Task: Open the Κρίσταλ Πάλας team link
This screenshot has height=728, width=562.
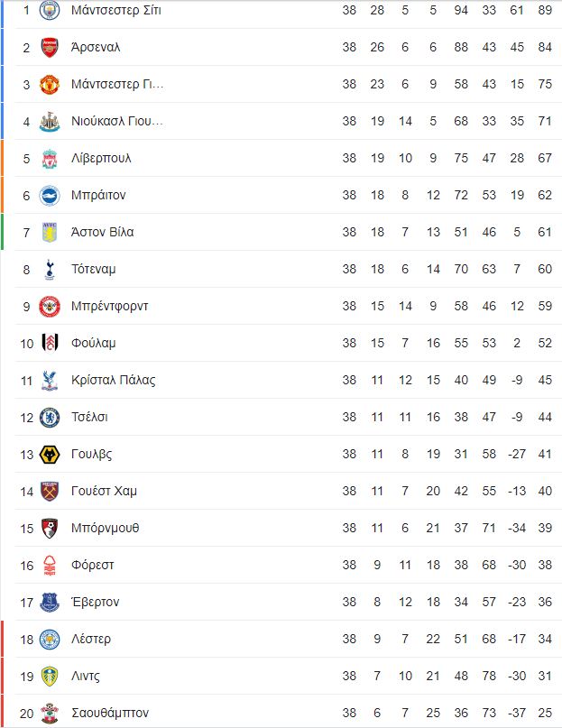Action: [113, 381]
